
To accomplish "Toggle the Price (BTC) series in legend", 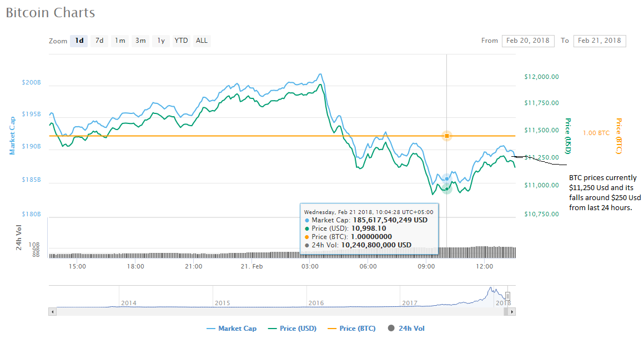I will tap(351, 329).
